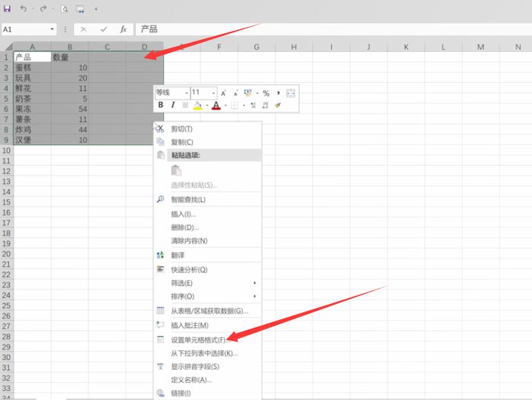Choose 从下拉列表中选择(K)...
Image resolution: width=532 pixels, height=400 pixels.
[x=208, y=354]
